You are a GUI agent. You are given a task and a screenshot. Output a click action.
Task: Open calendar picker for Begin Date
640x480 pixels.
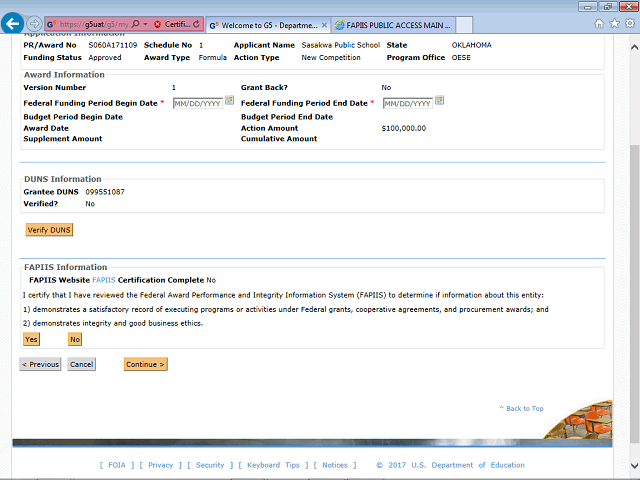click(230, 100)
